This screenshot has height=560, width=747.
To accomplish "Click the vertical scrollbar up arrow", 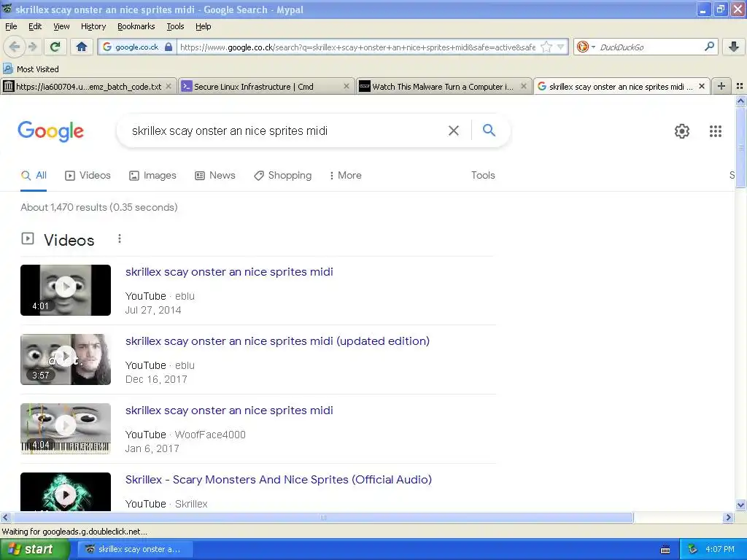I will (x=740, y=101).
